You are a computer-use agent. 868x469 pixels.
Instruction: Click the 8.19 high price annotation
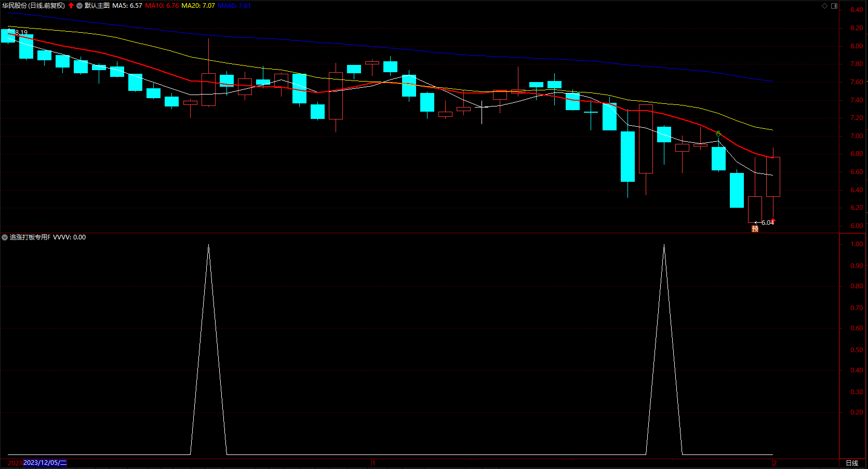[21, 32]
